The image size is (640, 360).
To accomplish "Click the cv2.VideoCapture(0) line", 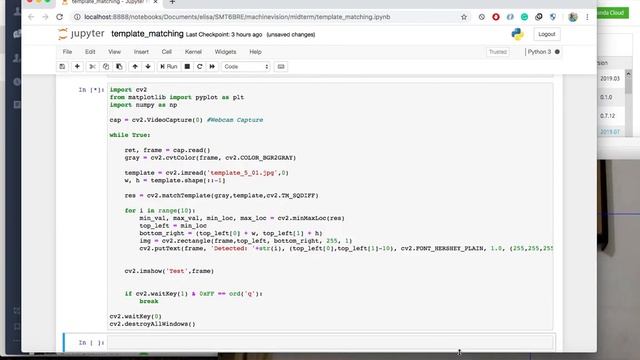I will (x=186, y=120).
